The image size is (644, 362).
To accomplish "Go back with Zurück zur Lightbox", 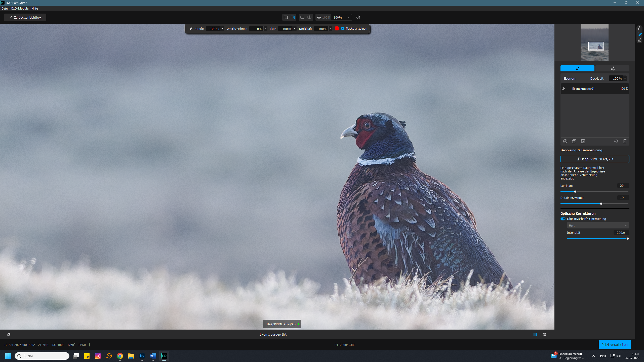I will click(25, 17).
